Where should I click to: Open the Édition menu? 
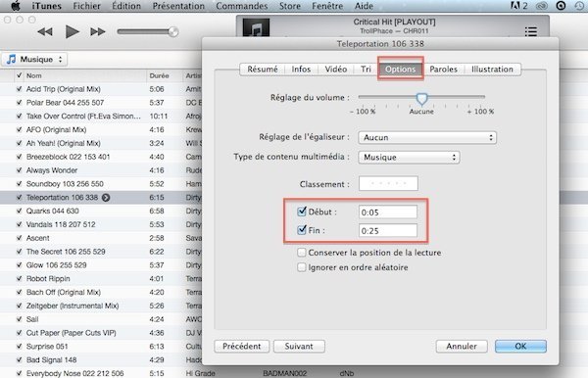tap(126, 6)
